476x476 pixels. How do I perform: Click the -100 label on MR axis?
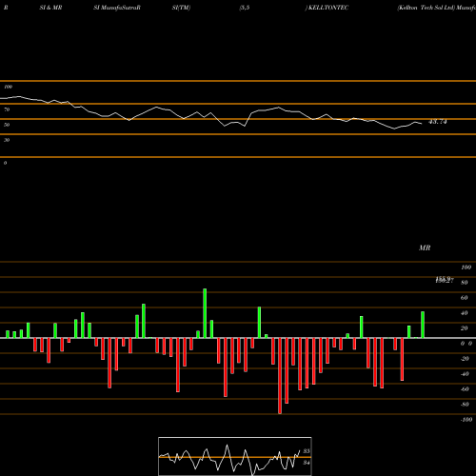tap(466, 420)
